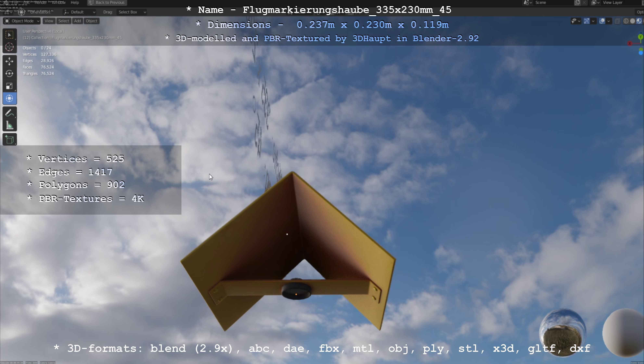Choose the Rotate tool
Screen dimensions: 644x364
click(9, 73)
